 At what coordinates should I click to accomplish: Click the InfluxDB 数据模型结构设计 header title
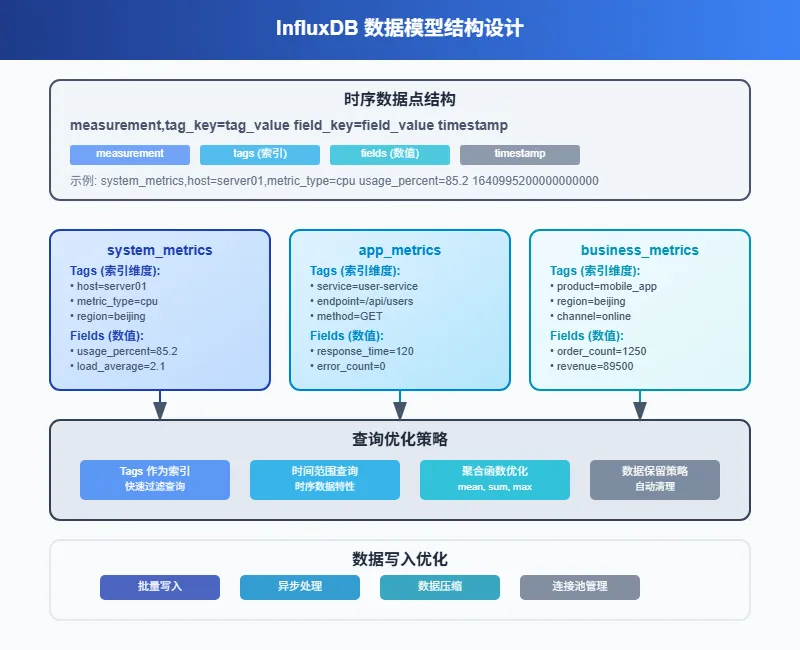coord(400,28)
